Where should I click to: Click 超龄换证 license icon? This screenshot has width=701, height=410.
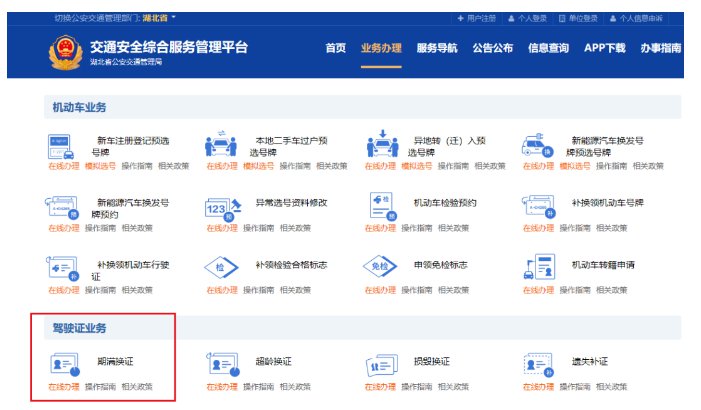point(223,364)
